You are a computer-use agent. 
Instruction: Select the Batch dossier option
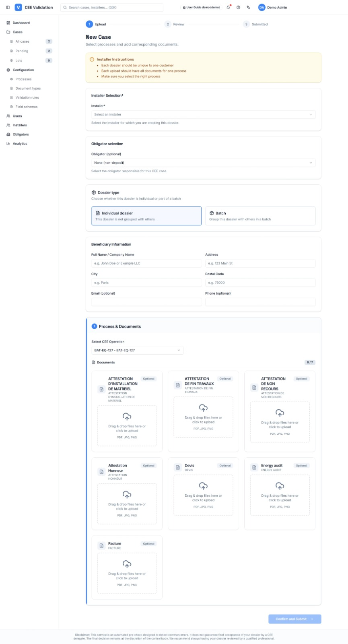[260, 216]
